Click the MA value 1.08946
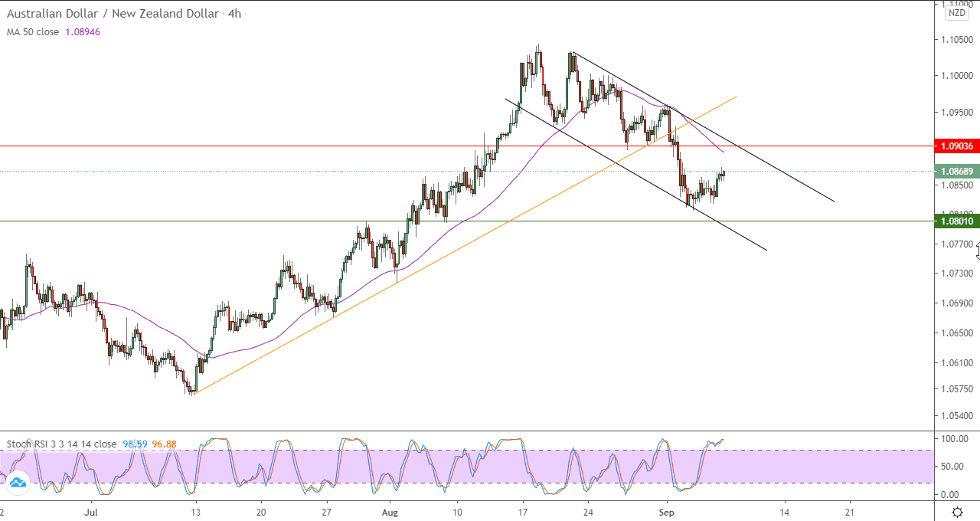This screenshot has height=521, width=980. [x=83, y=32]
